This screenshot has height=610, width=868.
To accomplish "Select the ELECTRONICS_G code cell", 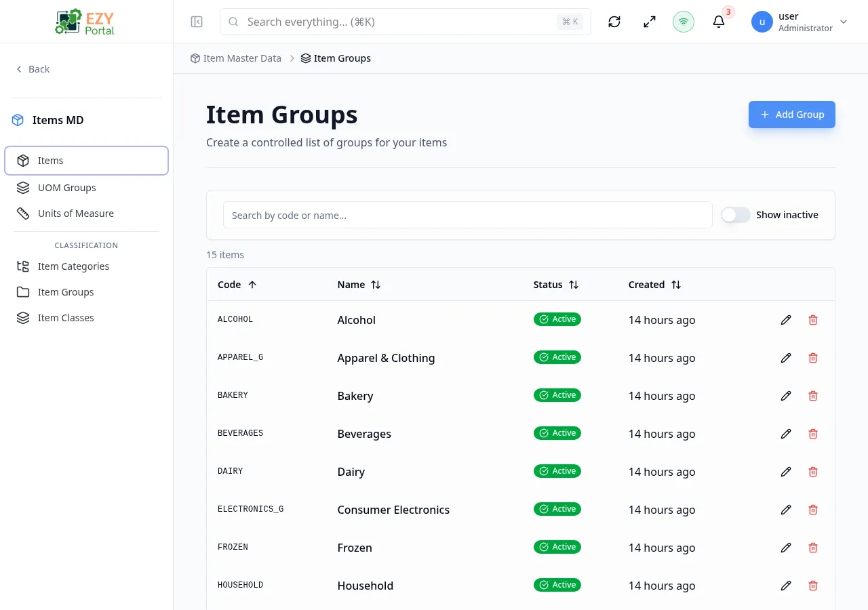I will 251,509.
